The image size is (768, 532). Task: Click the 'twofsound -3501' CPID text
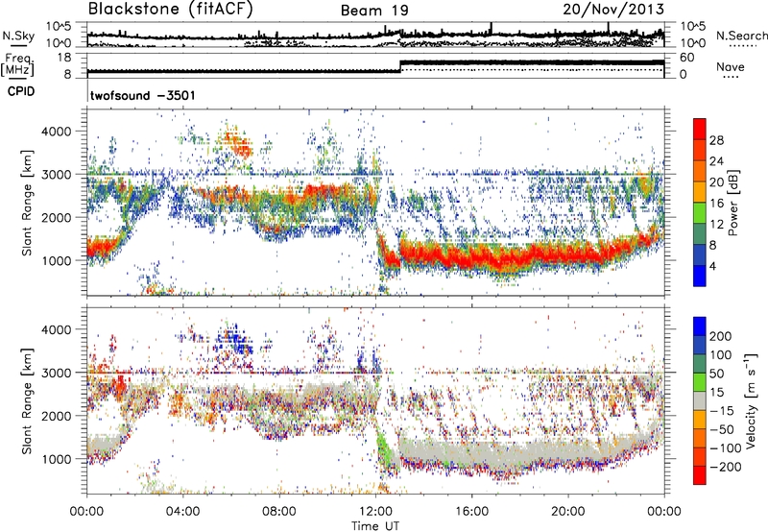[142, 95]
